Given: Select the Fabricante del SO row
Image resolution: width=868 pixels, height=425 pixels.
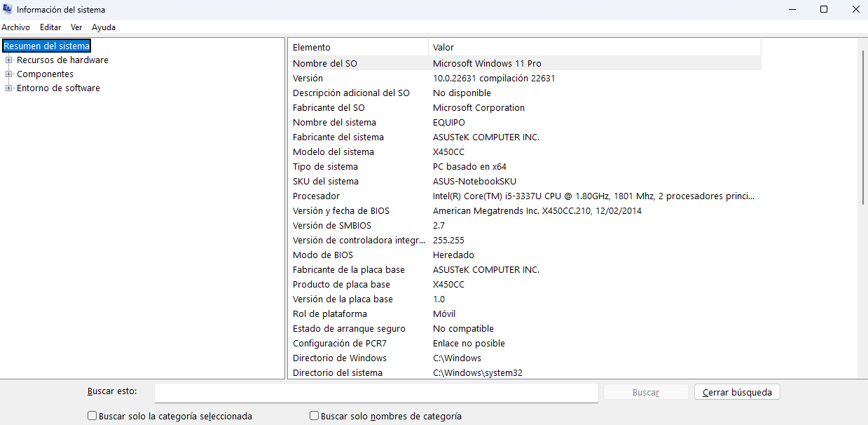Looking at the screenshot, I should point(525,107).
